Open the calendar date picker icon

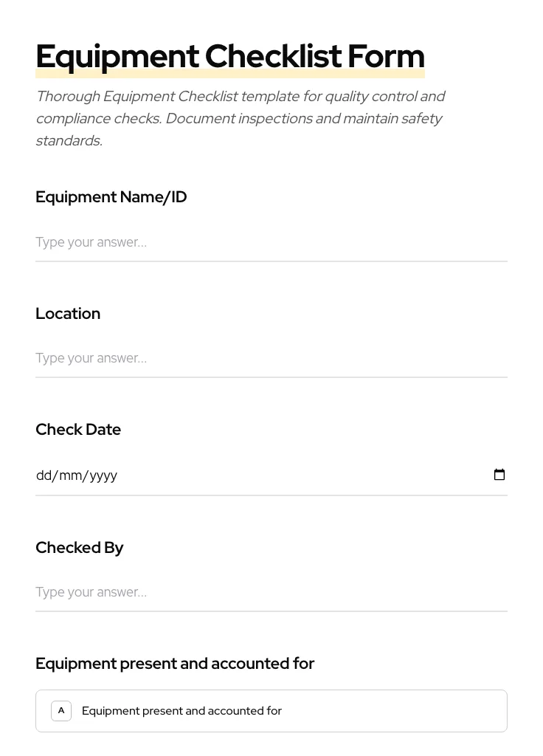click(x=499, y=475)
